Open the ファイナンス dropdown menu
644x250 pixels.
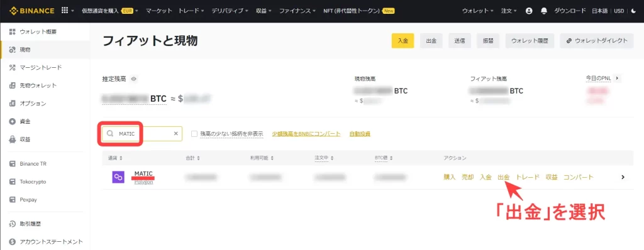pyautogui.click(x=297, y=11)
